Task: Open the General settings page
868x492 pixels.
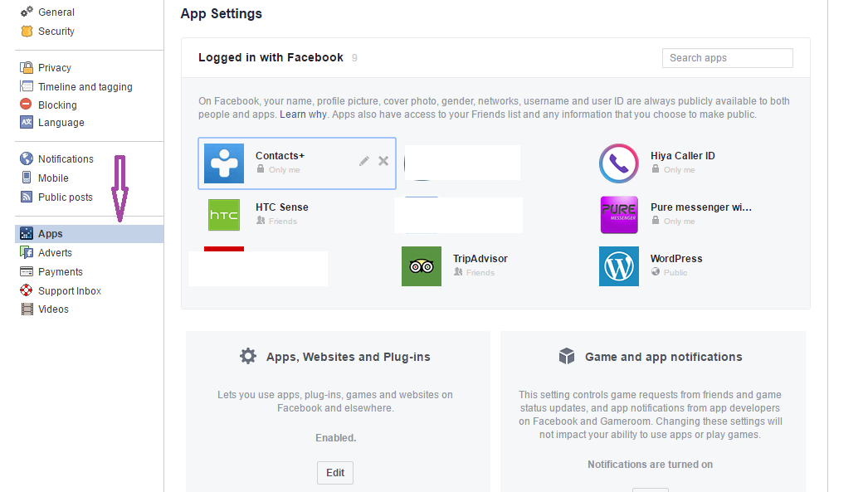Action: point(56,12)
